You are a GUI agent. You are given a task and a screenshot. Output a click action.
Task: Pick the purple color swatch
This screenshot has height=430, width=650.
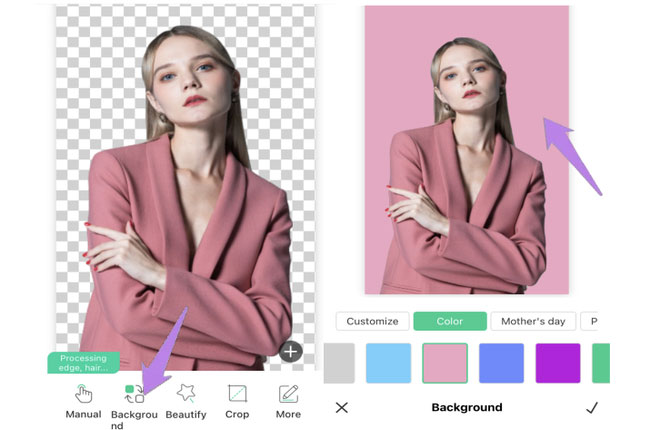click(558, 363)
